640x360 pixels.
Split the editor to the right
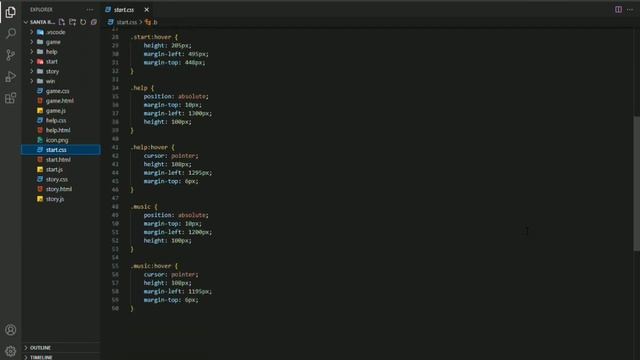pos(618,9)
